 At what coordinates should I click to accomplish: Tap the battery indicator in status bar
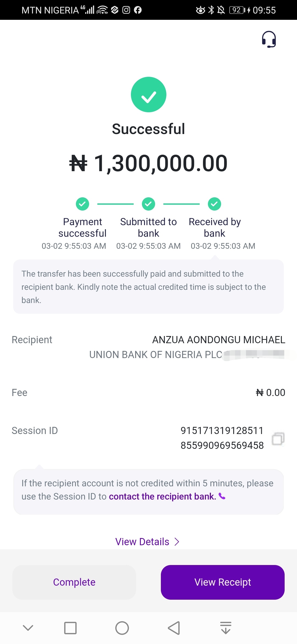pos(237,10)
